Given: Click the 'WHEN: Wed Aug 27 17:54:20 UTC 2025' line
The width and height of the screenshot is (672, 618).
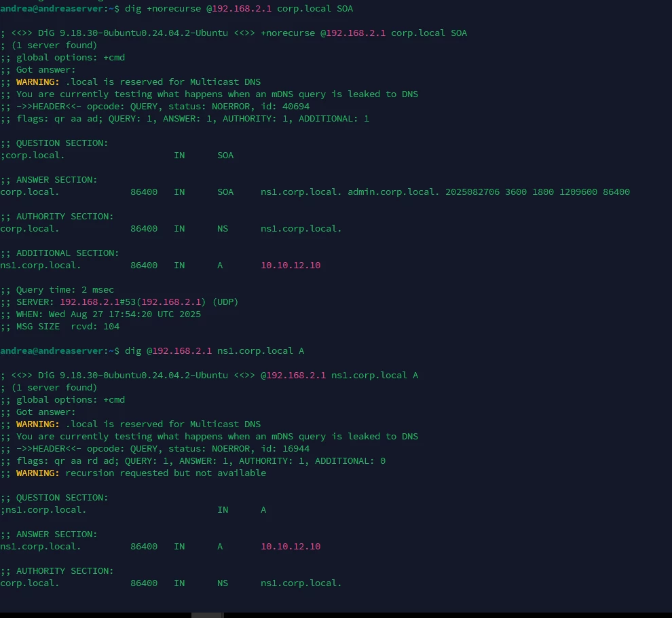Looking at the screenshot, I should 100,314.
